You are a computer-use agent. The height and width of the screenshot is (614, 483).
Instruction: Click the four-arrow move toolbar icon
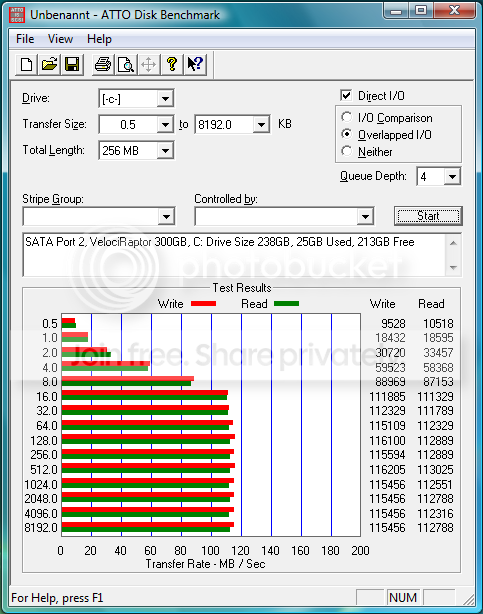[148, 64]
